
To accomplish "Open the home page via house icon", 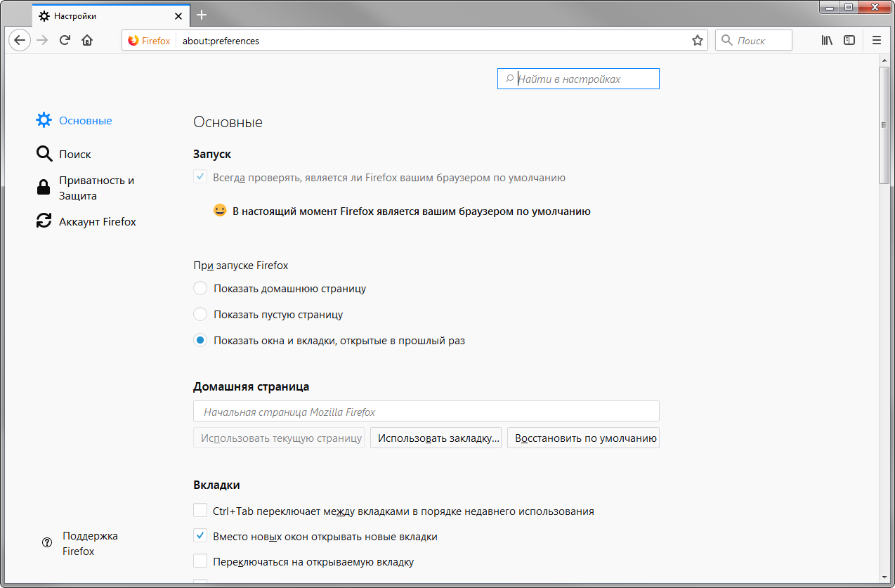I will click(x=87, y=41).
